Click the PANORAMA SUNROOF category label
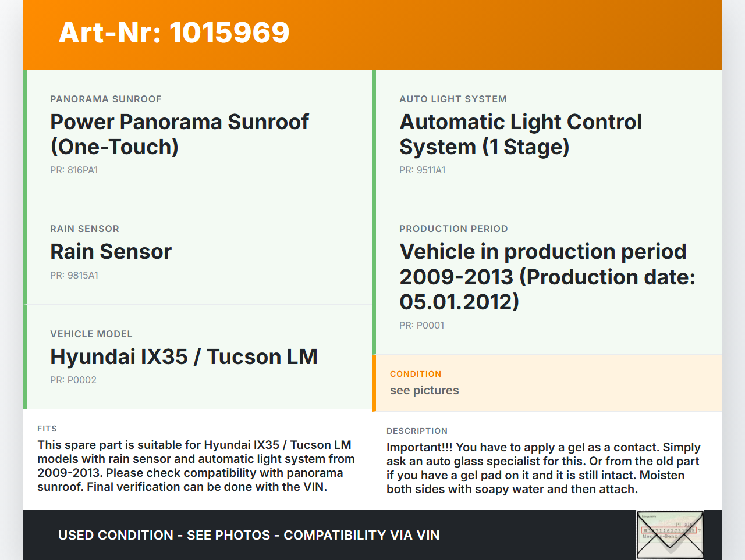 [x=106, y=99]
